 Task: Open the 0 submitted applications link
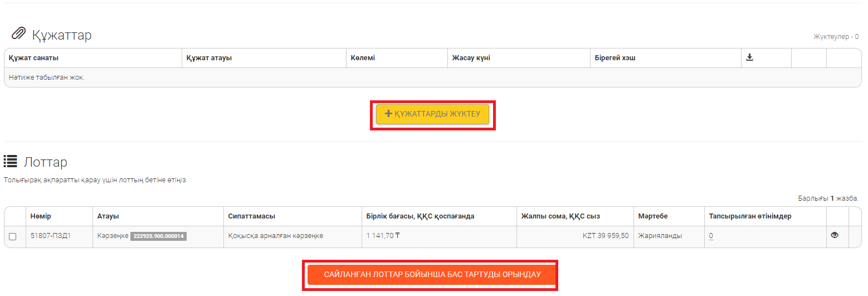click(x=711, y=236)
